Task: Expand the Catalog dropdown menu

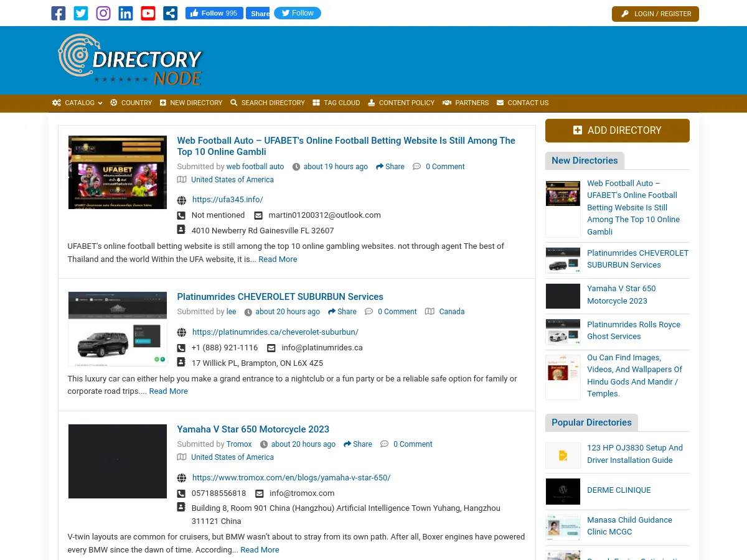Action: pos(77,103)
